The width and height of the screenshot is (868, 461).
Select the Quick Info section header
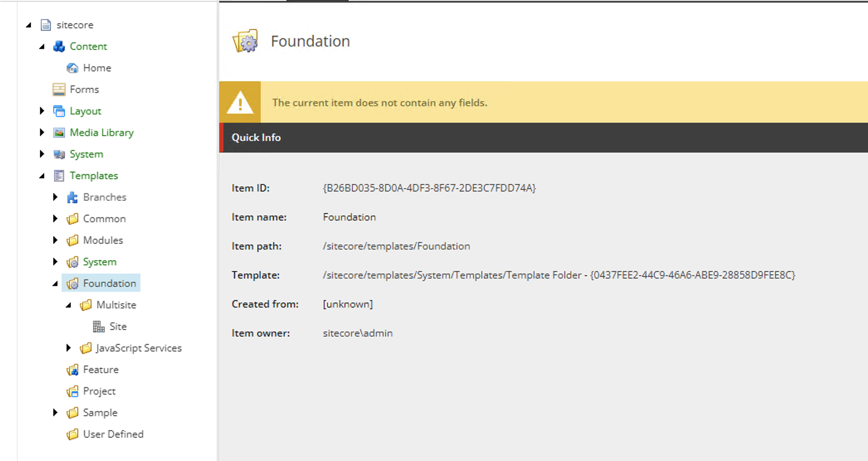pyautogui.click(x=256, y=137)
